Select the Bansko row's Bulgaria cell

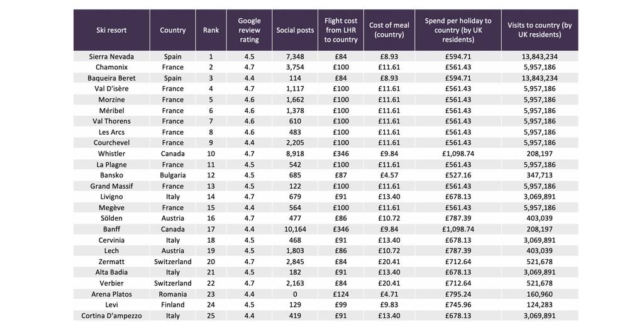[172, 175]
